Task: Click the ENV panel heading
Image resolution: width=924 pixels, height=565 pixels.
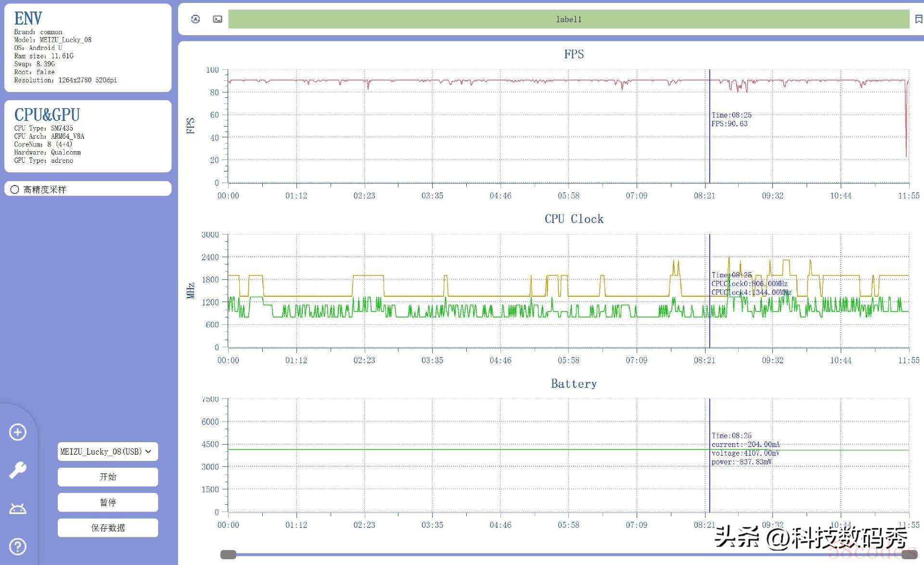Action: (28, 18)
